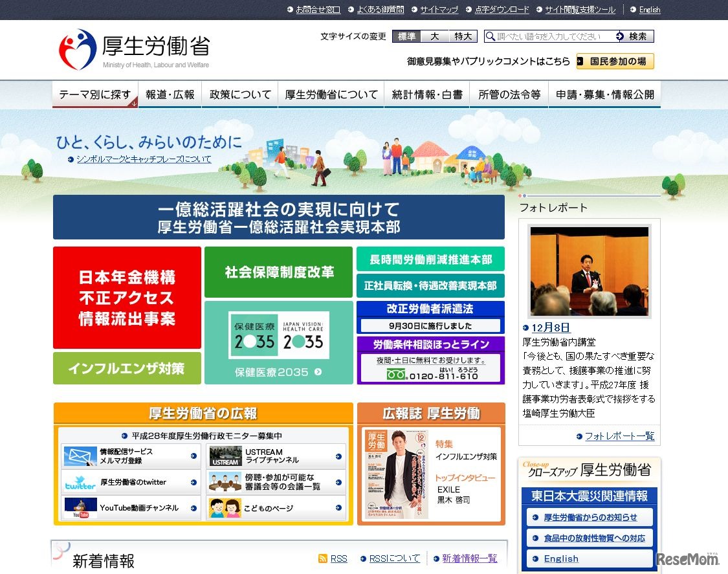The height and width of the screenshot is (574, 728).
Task: Click the こどものページ children icon
Action: 226,508
